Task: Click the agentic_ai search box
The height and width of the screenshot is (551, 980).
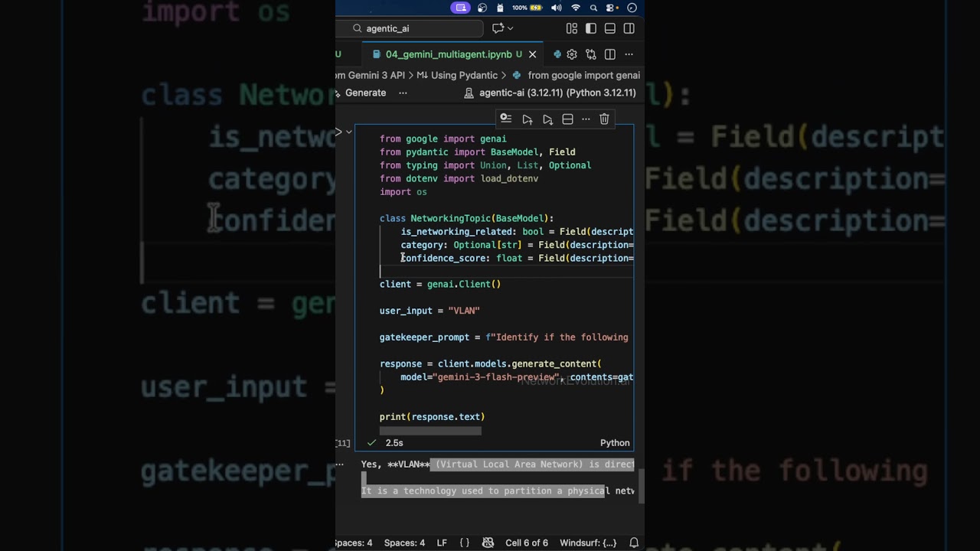Action: pyautogui.click(x=418, y=28)
